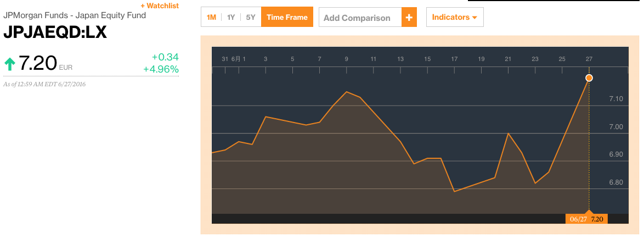Click the 7.20 current price value
The height and width of the screenshot is (244, 644).
pyautogui.click(x=38, y=64)
